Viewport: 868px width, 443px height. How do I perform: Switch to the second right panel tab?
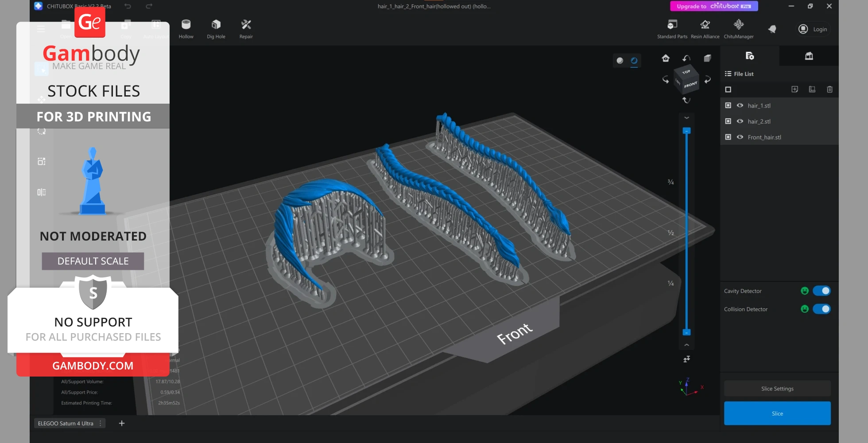tap(809, 56)
